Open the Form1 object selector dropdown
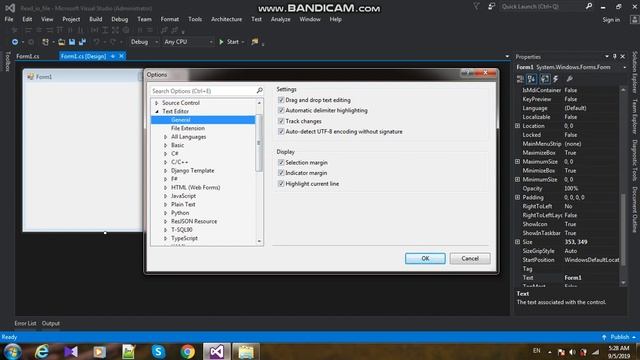Viewport: 640px width, 360px height. point(624,67)
